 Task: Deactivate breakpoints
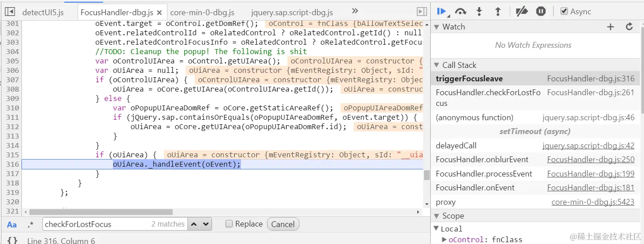coord(521,12)
